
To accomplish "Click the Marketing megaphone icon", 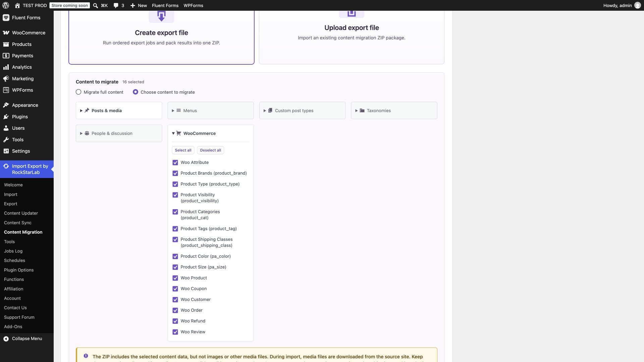I will pyautogui.click(x=6, y=78).
